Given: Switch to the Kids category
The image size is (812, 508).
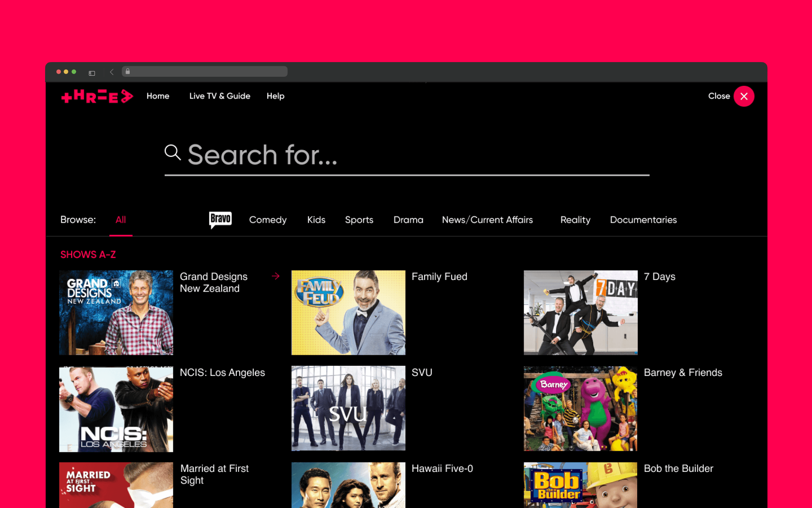Looking at the screenshot, I should pyautogui.click(x=316, y=220).
